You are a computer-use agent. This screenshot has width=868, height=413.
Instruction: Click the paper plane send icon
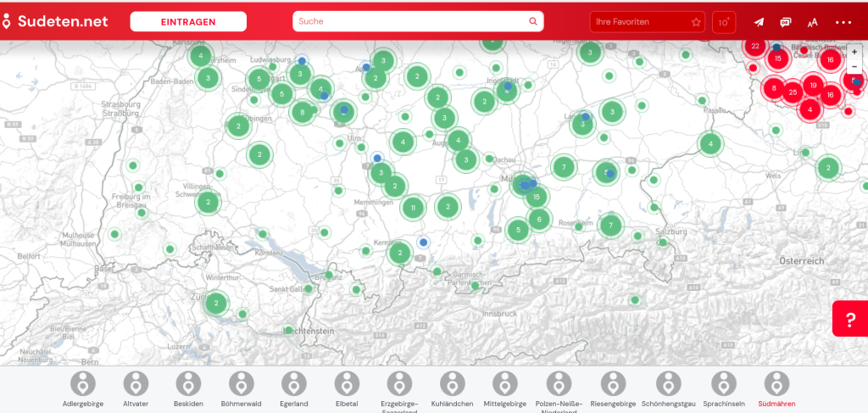pyautogui.click(x=759, y=22)
